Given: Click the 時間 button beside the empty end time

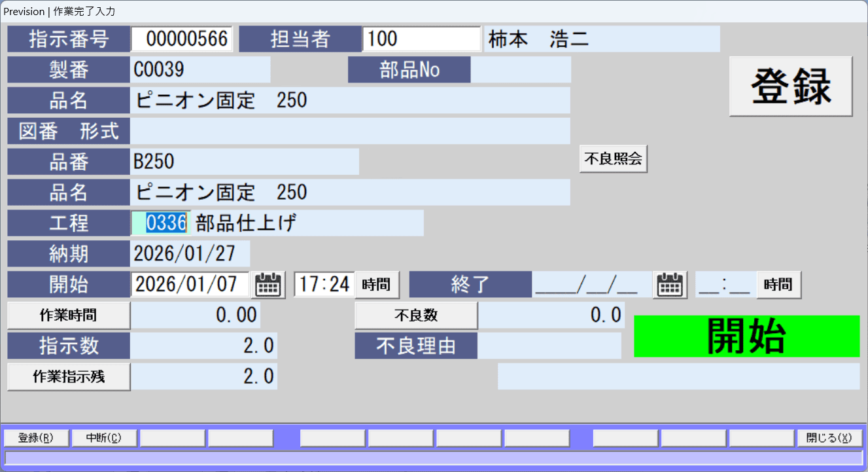Looking at the screenshot, I should point(778,284).
